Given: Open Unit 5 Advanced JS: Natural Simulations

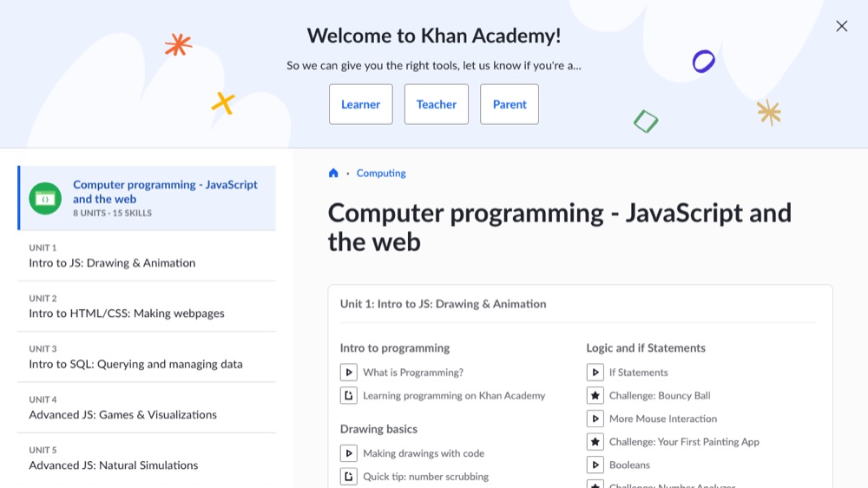Looking at the screenshot, I should point(147,458).
